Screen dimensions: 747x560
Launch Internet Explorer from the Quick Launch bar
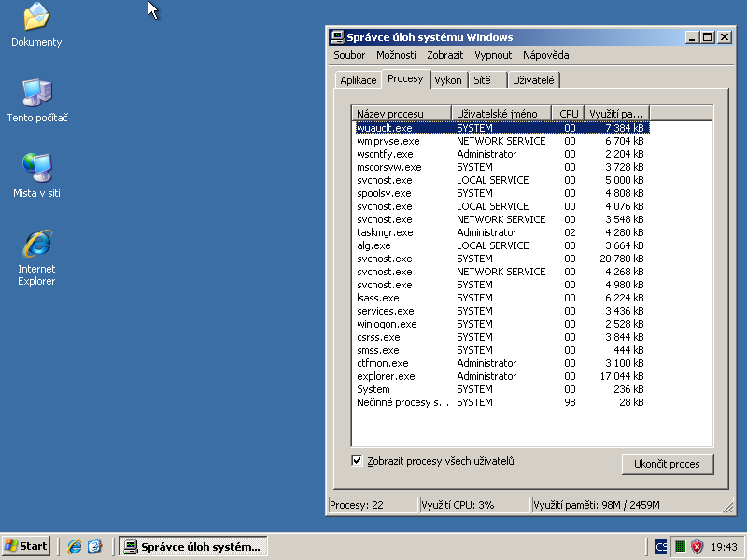point(75,546)
